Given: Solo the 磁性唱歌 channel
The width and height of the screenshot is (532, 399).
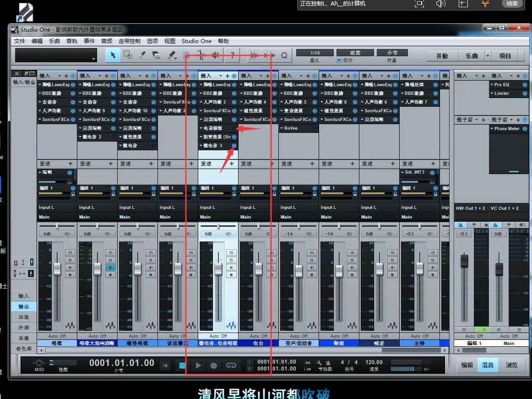Looking at the screenshot, I should click(x=151, y=260).
